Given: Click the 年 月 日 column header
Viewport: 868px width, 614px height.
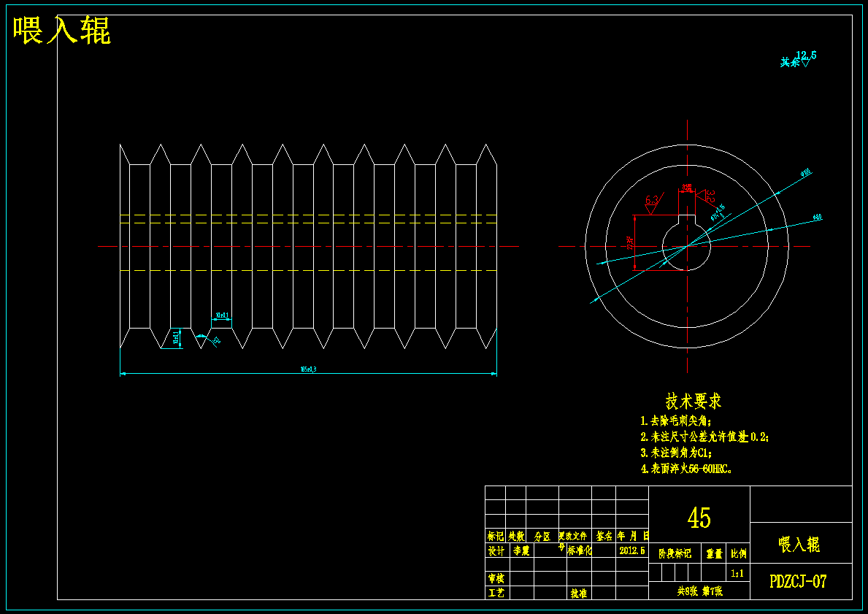Looking at the screenshot, I should [x=633, y=536].
